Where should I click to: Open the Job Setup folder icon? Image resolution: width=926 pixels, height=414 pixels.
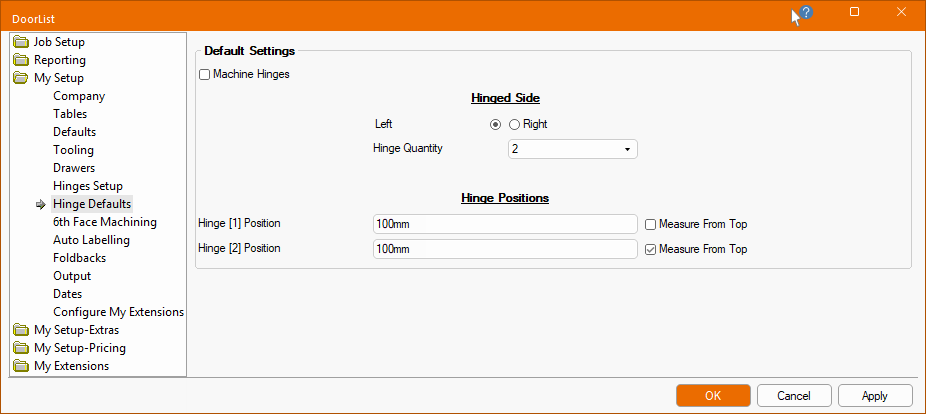pos(21,42)
